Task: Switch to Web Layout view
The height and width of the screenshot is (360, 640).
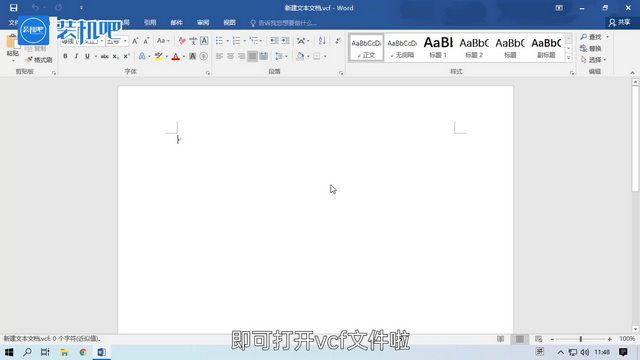Action: click(x=539, y=339)
